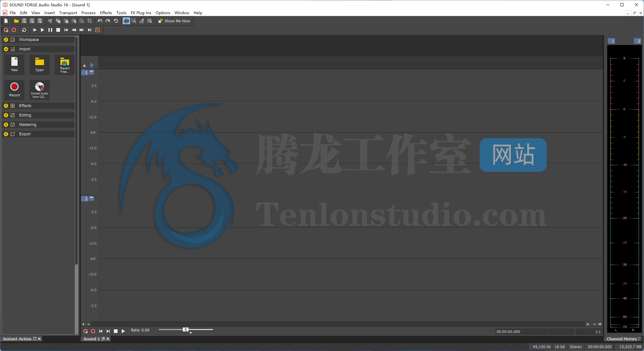Screen dimensions: 644x351
Task: Expand the Workspace section
Action: (6, 40)
